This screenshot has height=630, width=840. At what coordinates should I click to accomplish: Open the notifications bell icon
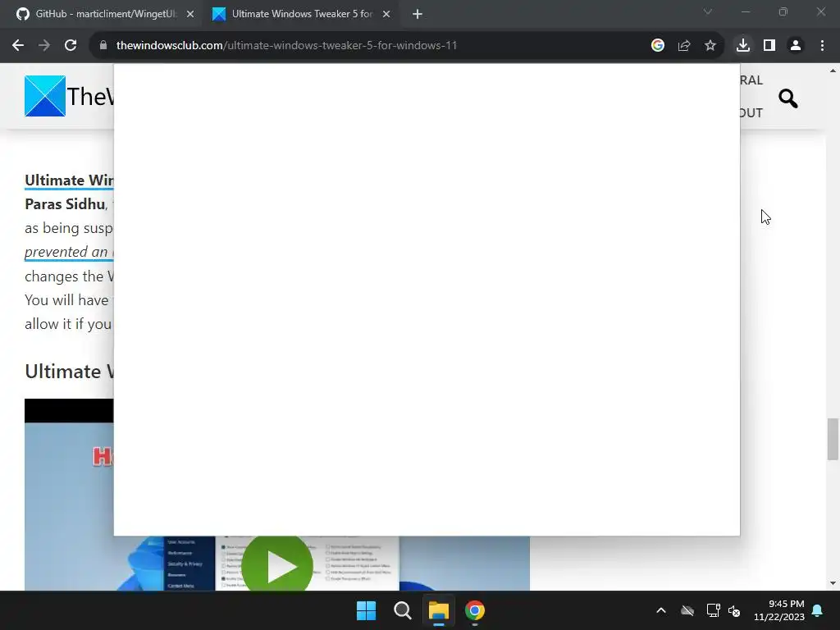click(818, 610)
